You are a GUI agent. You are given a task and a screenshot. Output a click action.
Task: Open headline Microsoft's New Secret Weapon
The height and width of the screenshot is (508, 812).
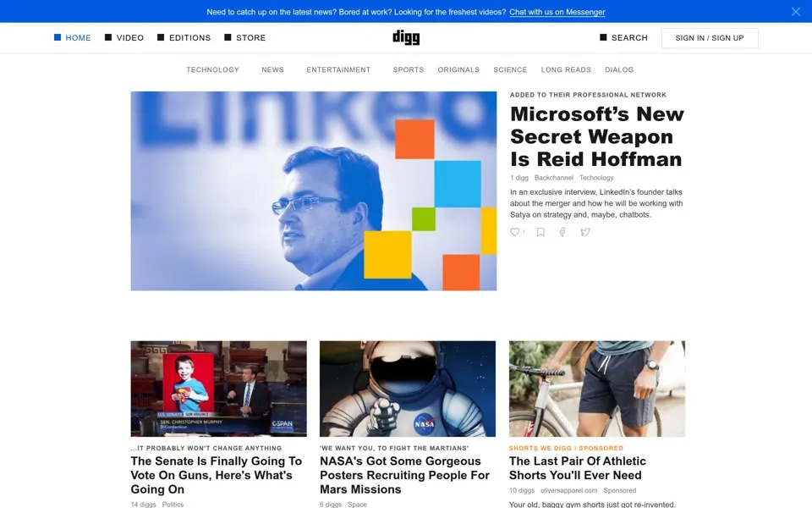[x=597, y=136]
